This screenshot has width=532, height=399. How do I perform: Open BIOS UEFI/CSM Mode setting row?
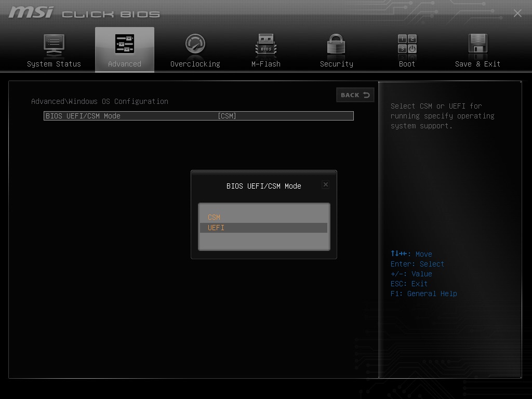point(198,116)
